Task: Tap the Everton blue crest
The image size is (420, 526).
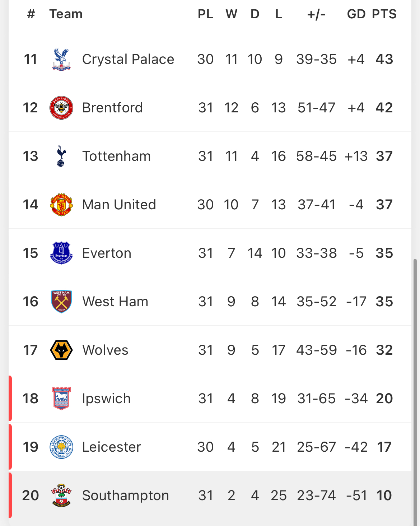Action: coord(61,253)
